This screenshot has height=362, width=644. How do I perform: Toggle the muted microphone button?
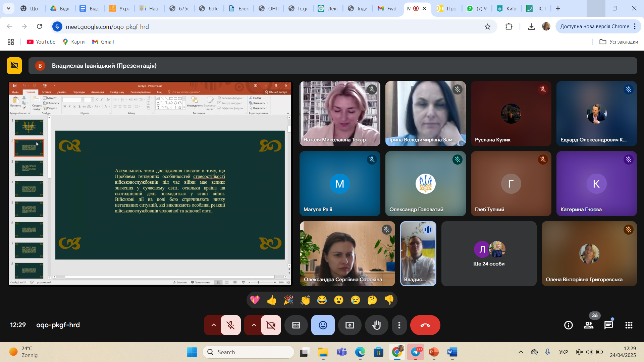point(230,325)
